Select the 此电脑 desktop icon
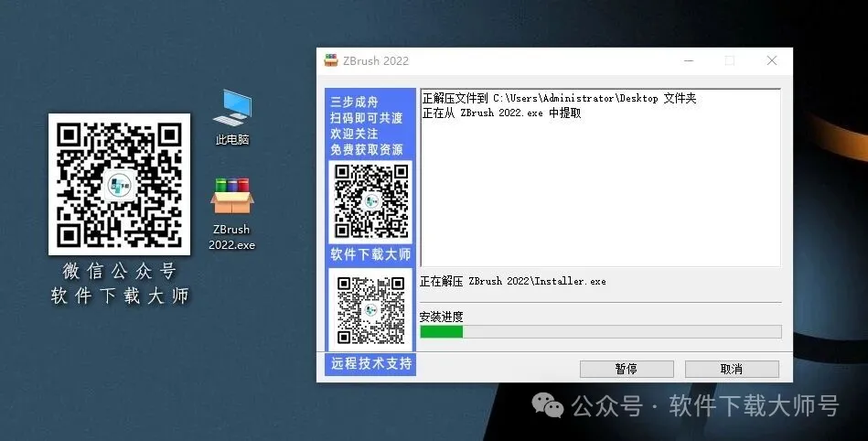 tap(232, 117)
